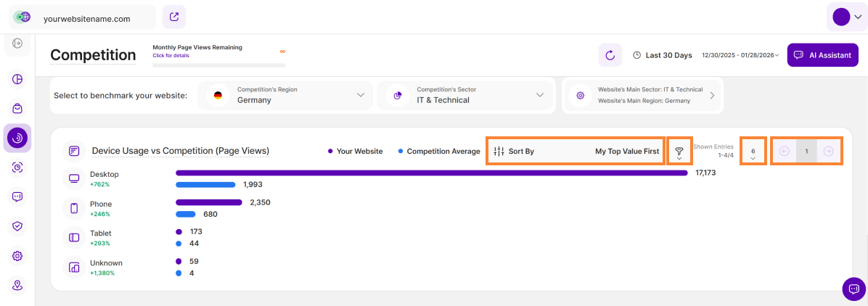Screen dimensions: 868x306
Task: Open the pie chart overview sidebar icon
Action: click(x=17, y=79)
